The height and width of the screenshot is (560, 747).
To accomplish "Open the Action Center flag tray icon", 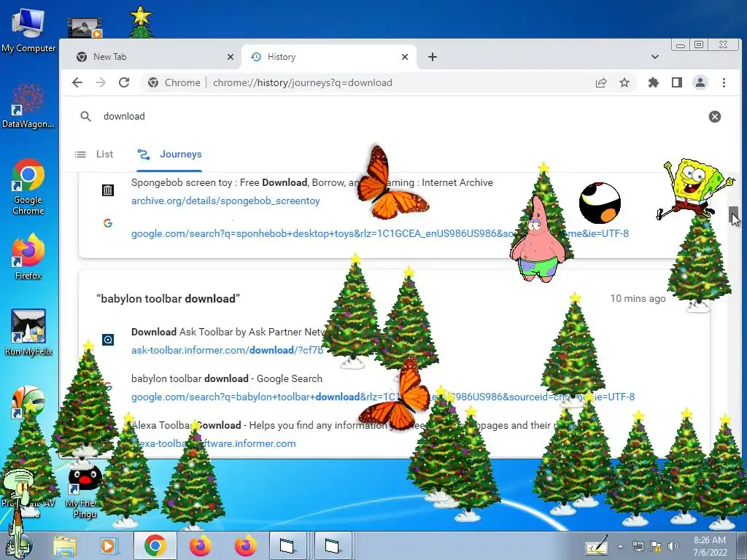I will click(x=656, y=546).
